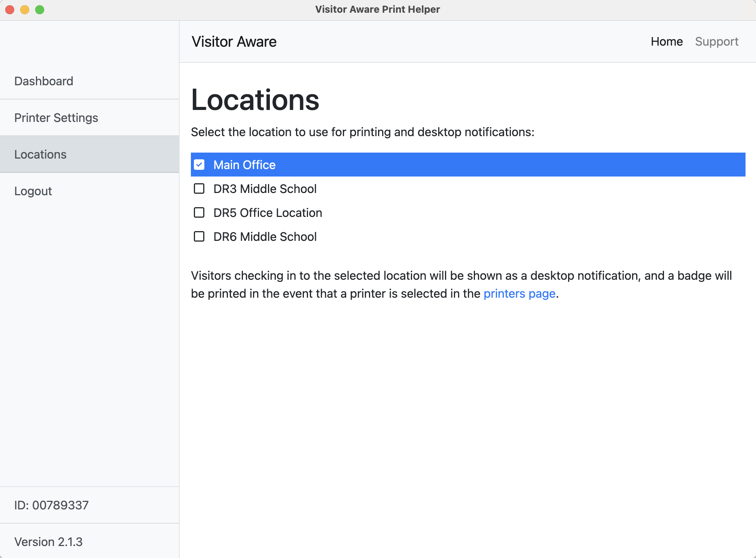Click the Version 2.1.3 sidebar entry

pos(48,542)
